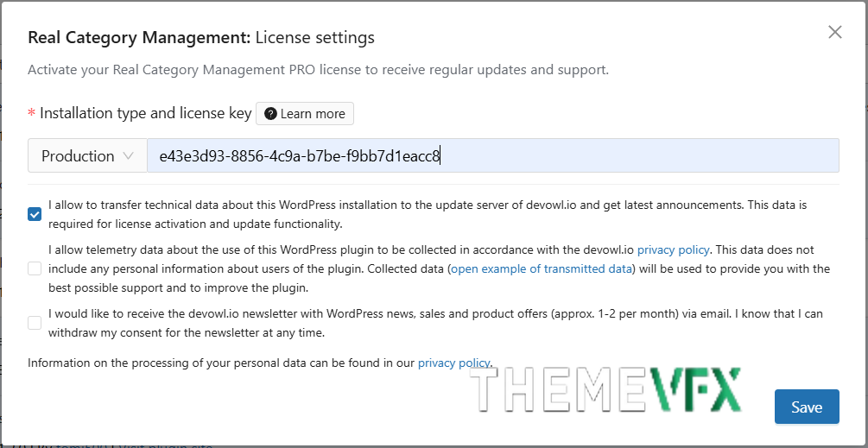Save the license settings
The image size is (868, 448).
pyautogui.click(x=807, y=407)
